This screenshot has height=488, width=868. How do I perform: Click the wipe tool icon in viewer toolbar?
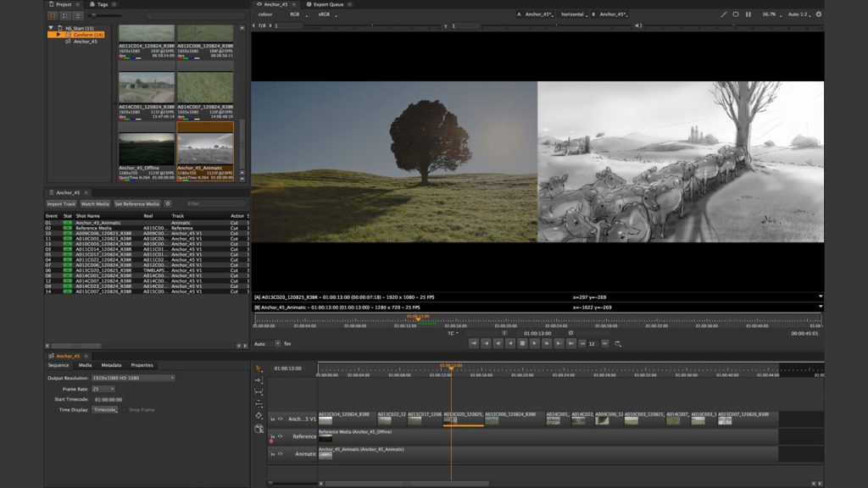click(723, 14)
